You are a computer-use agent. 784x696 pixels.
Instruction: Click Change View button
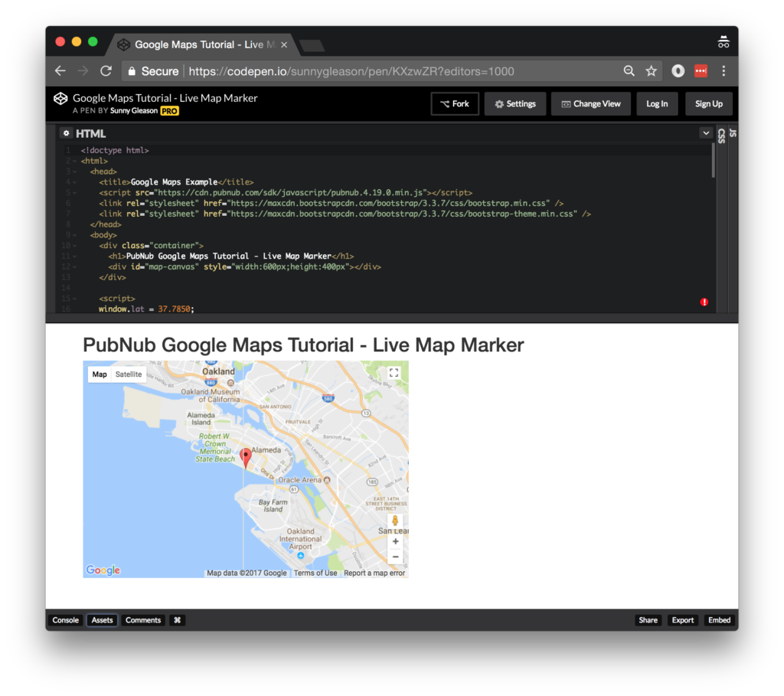591,104
